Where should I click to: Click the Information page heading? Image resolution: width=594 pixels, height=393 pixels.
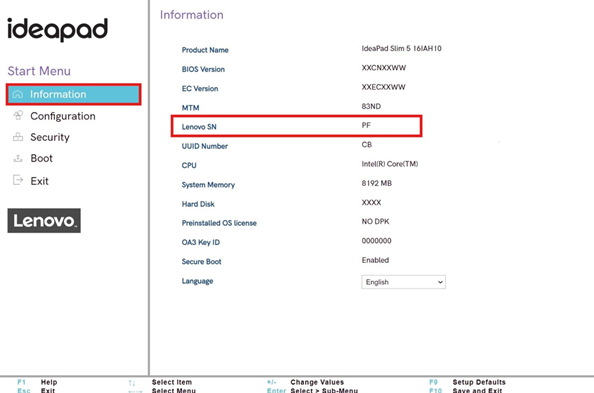pos(192,15)
